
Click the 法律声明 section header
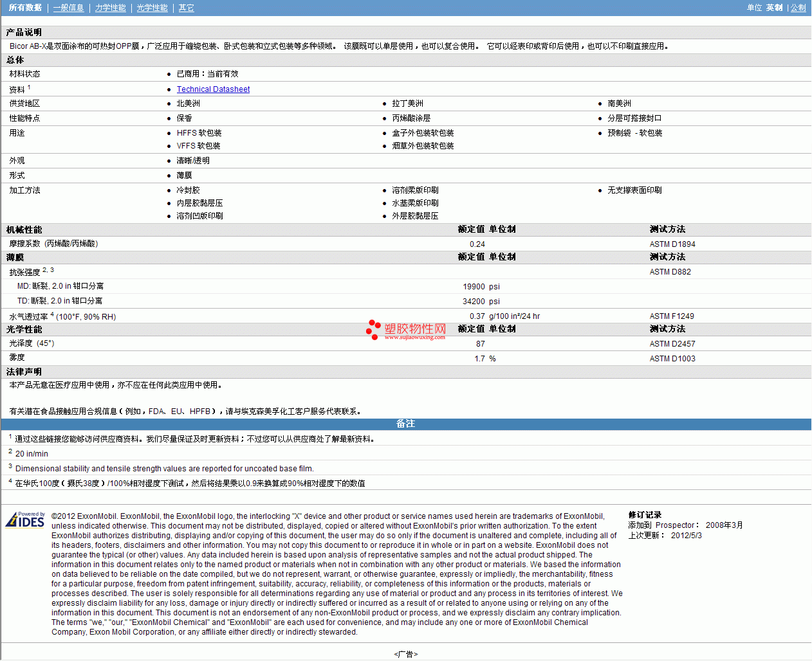(24, 372)
